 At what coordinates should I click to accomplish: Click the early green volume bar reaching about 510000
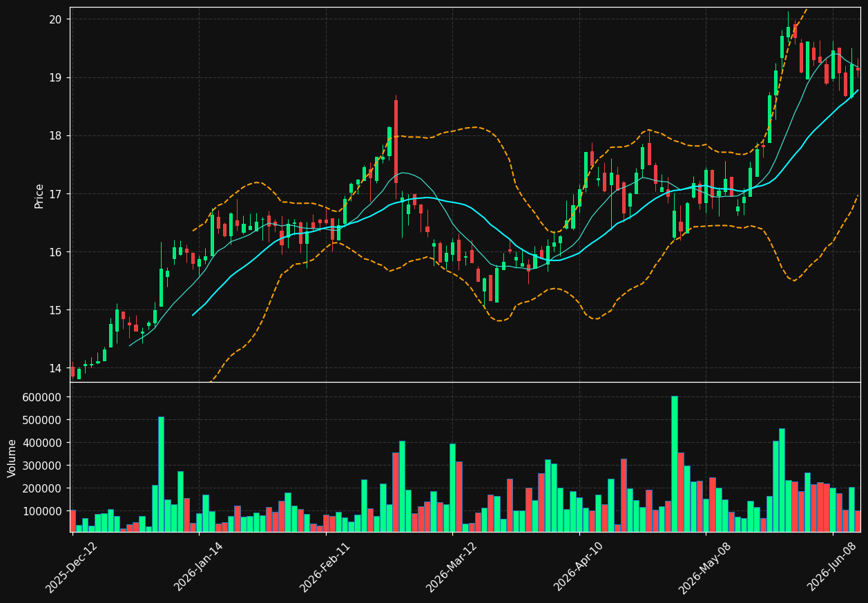point(161,475)
